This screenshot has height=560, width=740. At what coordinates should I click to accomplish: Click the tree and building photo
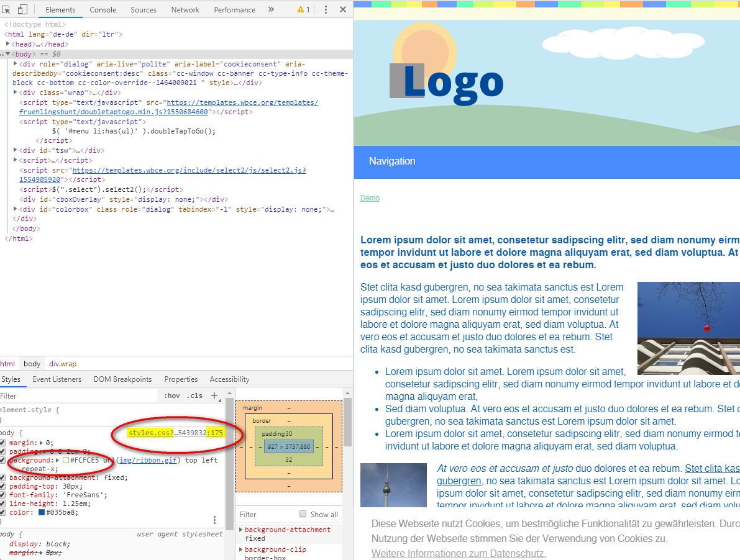pyautogui.click(x=688, y=328)
